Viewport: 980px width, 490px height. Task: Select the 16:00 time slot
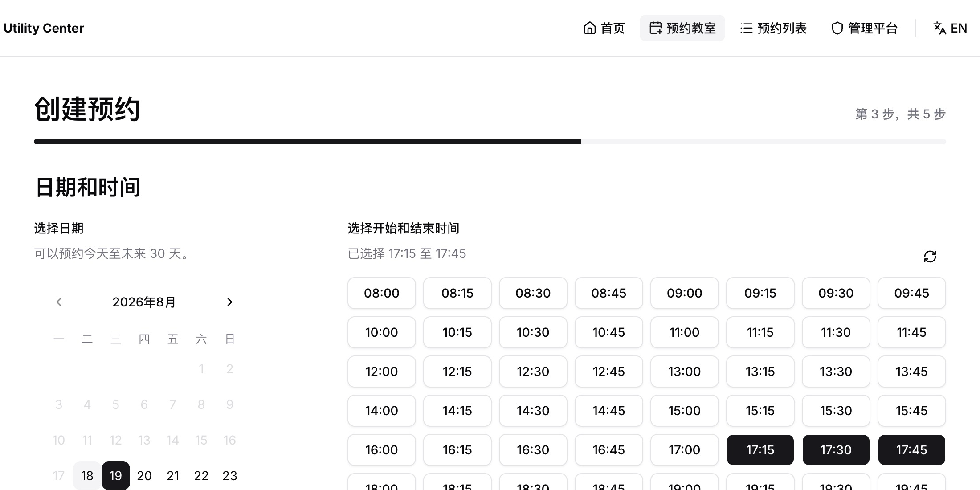point(382,450)
